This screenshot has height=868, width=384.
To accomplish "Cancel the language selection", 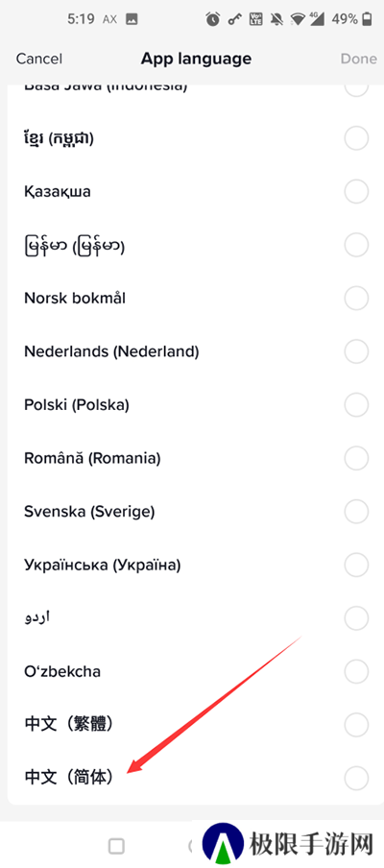I will pos(39,59).
